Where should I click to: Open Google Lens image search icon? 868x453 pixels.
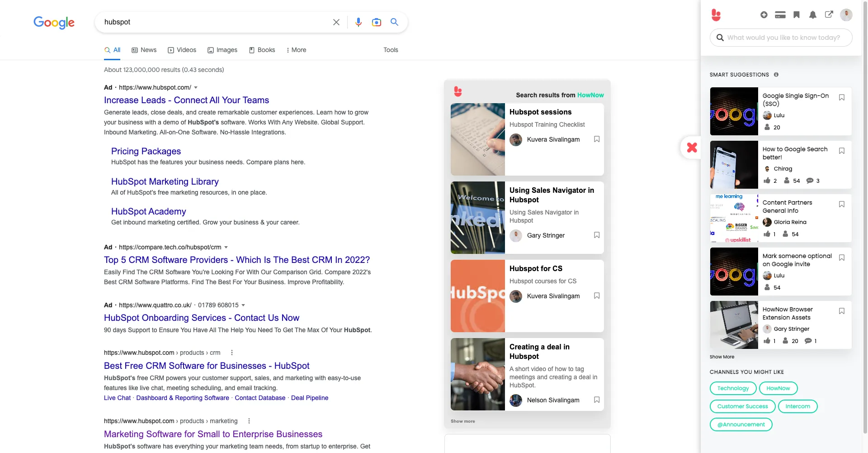click(x=377, y=22)
